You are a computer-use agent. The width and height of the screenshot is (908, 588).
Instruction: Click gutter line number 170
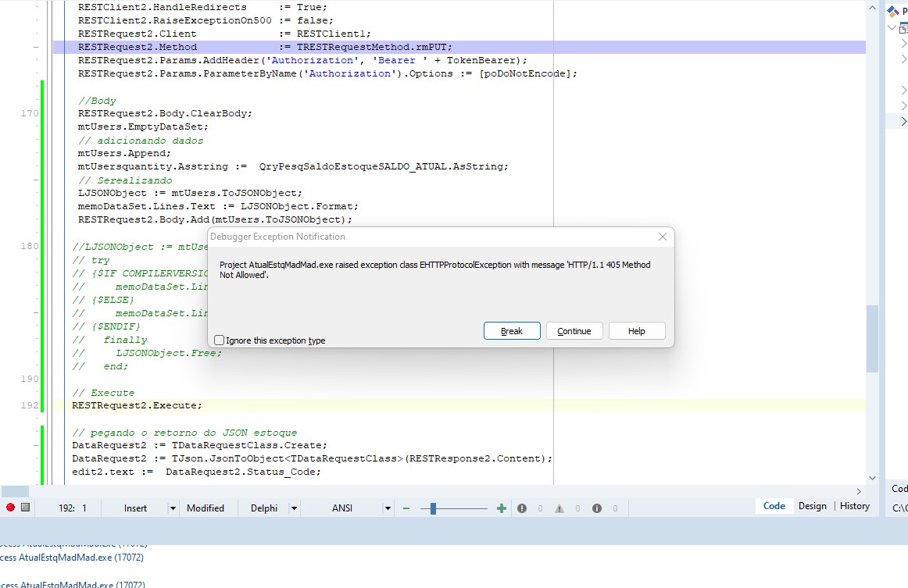point(30,113)
